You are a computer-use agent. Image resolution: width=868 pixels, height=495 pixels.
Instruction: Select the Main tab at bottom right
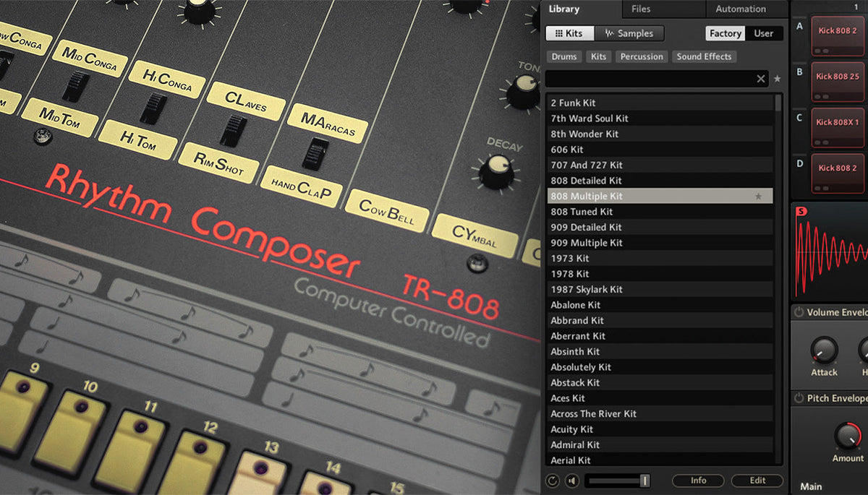811,486
